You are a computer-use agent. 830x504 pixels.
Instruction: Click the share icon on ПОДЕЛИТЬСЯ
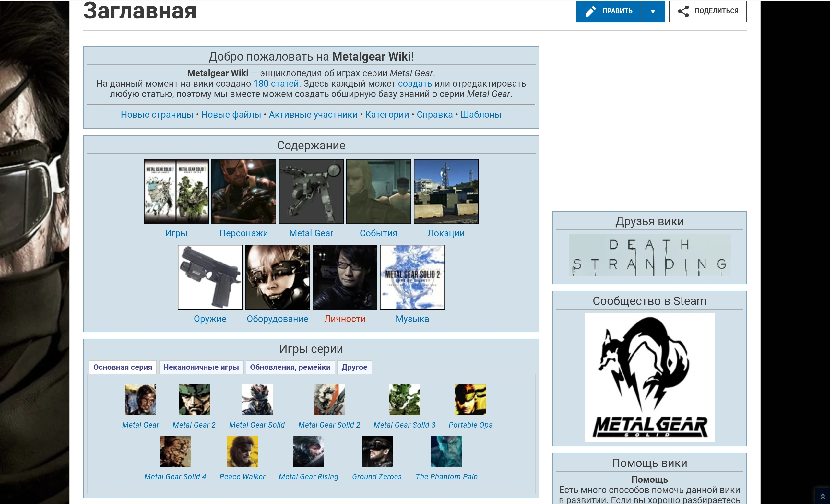pyautogui.click(x=683, y=11)
